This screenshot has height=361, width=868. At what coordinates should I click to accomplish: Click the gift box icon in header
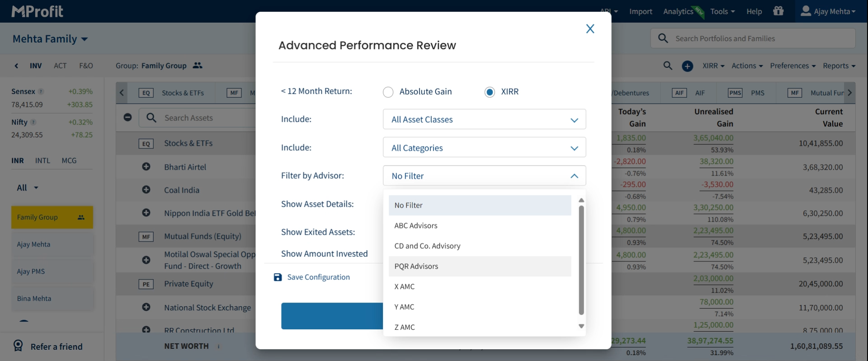(x=778, y=11)
